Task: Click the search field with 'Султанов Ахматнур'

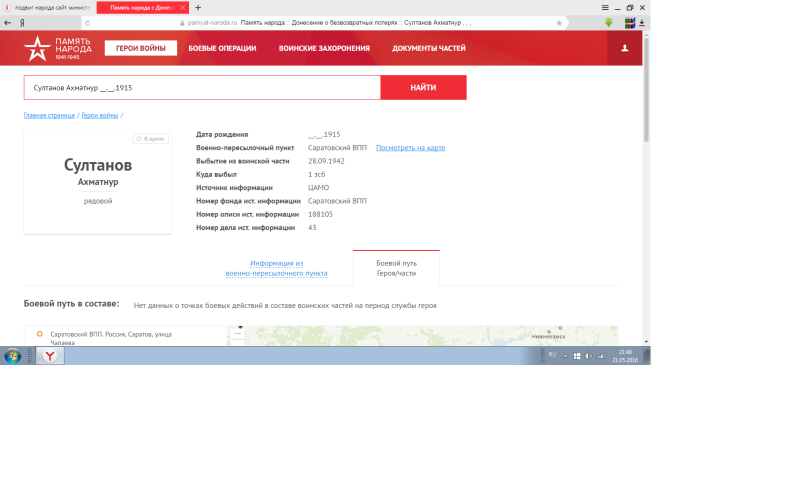Action: [202, 88]
